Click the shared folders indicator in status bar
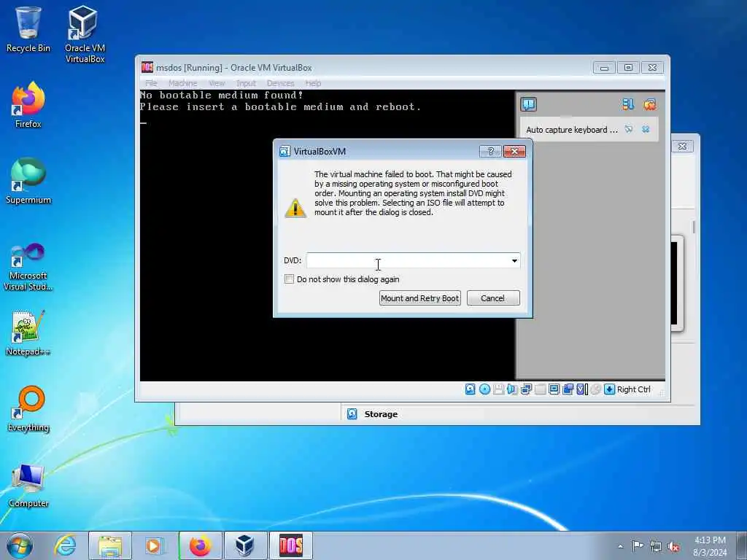This screenshot has height=560, width=747. click(x=540, y=389)
